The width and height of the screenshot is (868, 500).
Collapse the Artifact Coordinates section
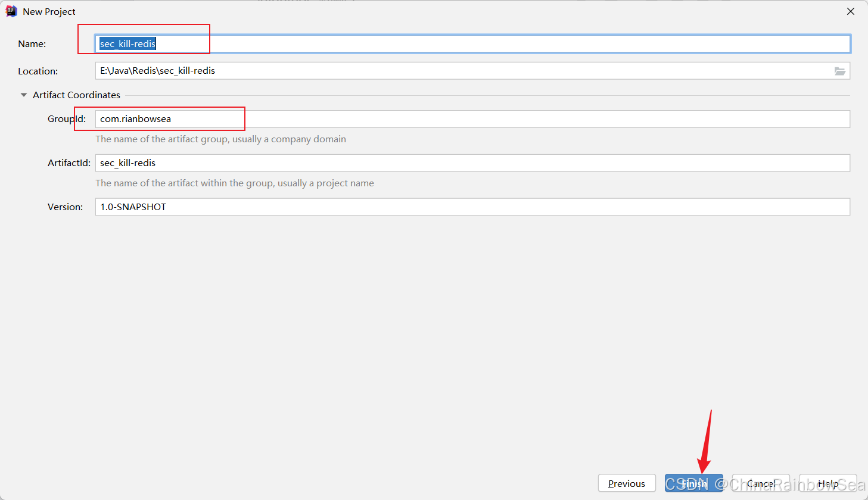pos(24,95)
